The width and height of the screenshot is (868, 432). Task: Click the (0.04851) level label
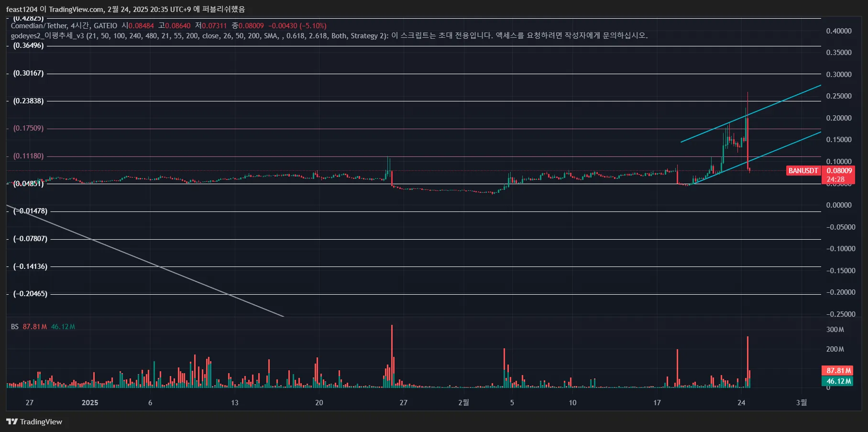[28, 184]
